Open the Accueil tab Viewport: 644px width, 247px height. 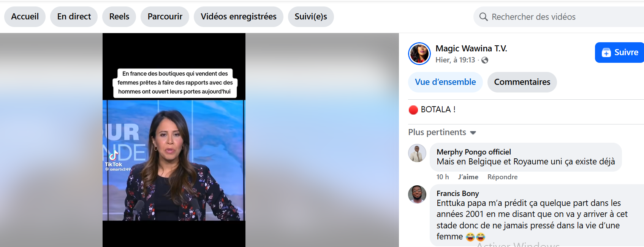[x=25, y=17]
